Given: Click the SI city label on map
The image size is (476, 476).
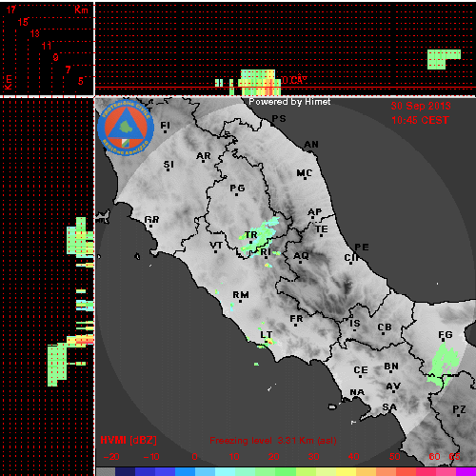Looking at the screenshot, I should coord(169,165).
